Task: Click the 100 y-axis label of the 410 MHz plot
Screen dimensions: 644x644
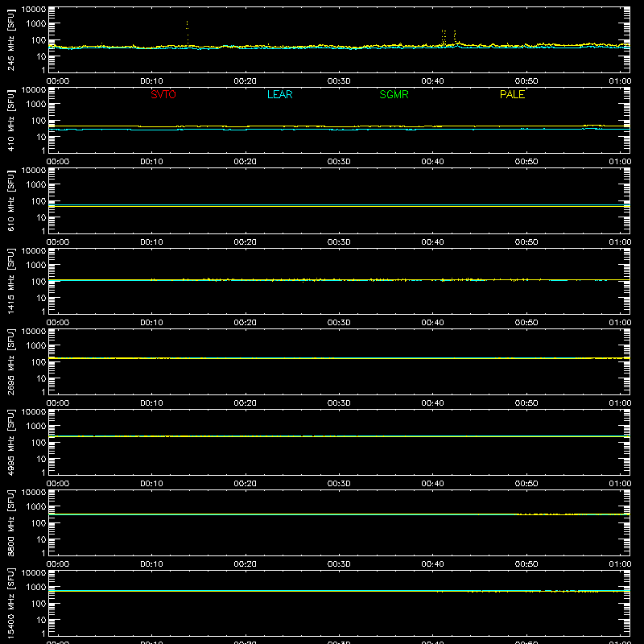Action: [39, 121]
